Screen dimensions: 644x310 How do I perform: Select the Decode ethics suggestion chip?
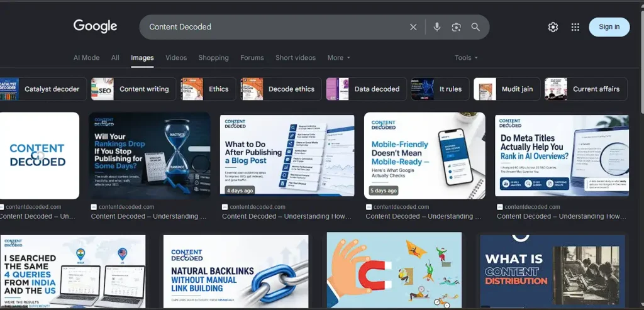pyautogui.click(x=281, y=89)
